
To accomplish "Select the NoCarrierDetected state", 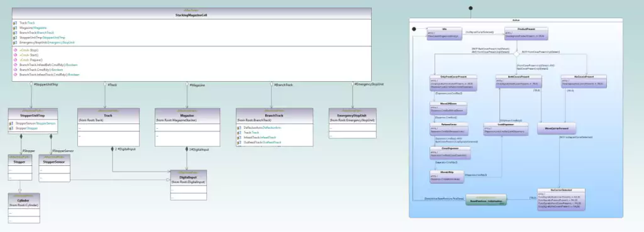I will pyautogui.click(x=560, y=199).
